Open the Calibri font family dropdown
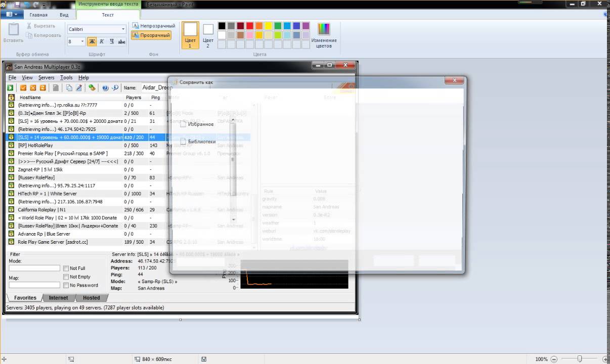Screen dimensions: 610x364 pyautogui.click(x=123, y=29)
